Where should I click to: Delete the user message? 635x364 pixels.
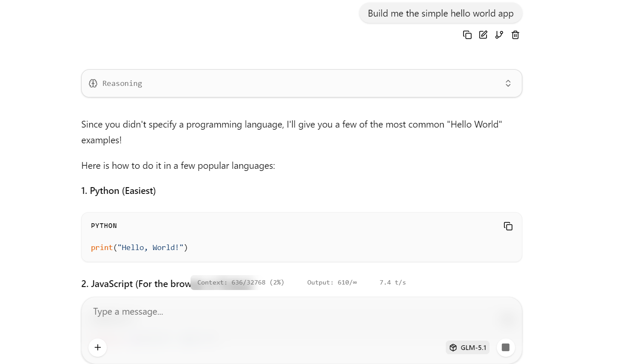(515, 35)
